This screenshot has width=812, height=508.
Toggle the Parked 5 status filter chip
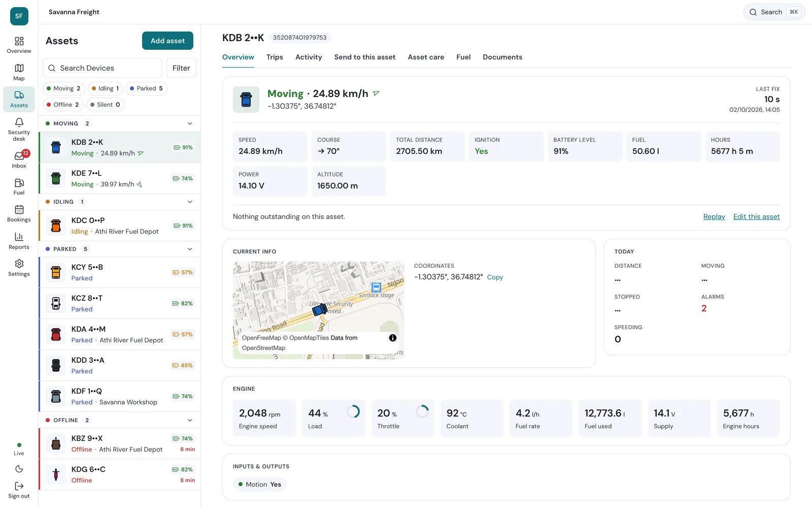pos(147,88)
